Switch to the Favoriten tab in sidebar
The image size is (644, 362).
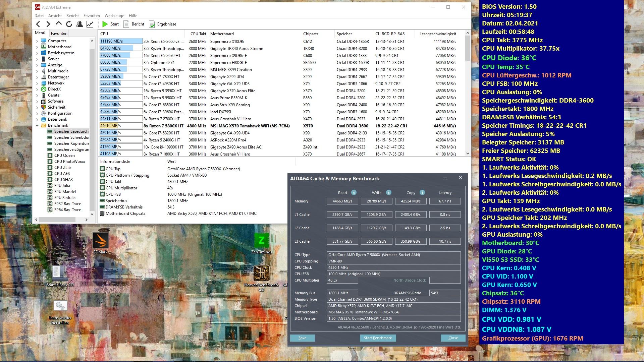(59, 33)
